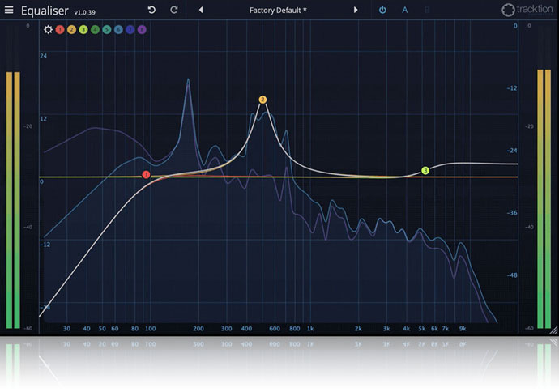The image size is (559, 392).
Task: Switch to the A state
Action: (x=405, y=11)
